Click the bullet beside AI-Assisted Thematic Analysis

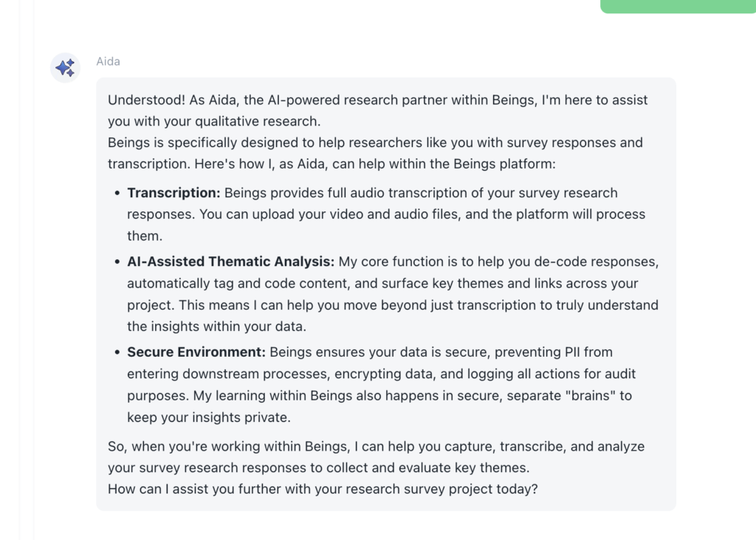(x=116, y=261)
